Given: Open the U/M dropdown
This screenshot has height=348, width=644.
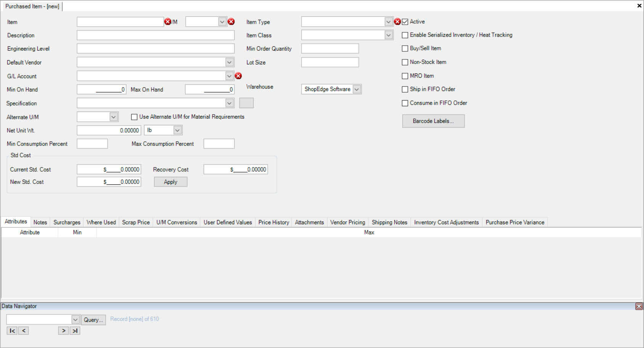Looking at the screenshot, I should point(222,22).
